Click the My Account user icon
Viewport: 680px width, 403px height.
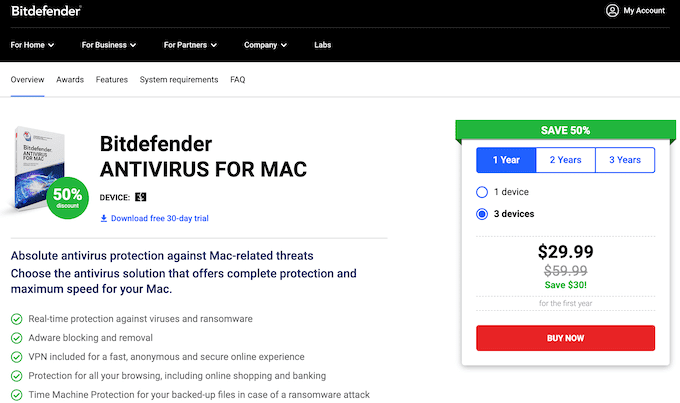click(x=612, y=10)
